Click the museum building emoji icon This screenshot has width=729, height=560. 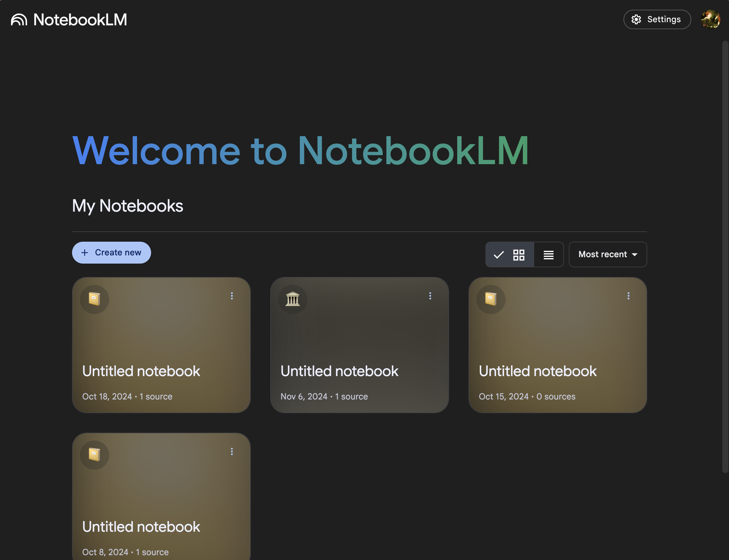pyautogui.click(x=293, y=299)
